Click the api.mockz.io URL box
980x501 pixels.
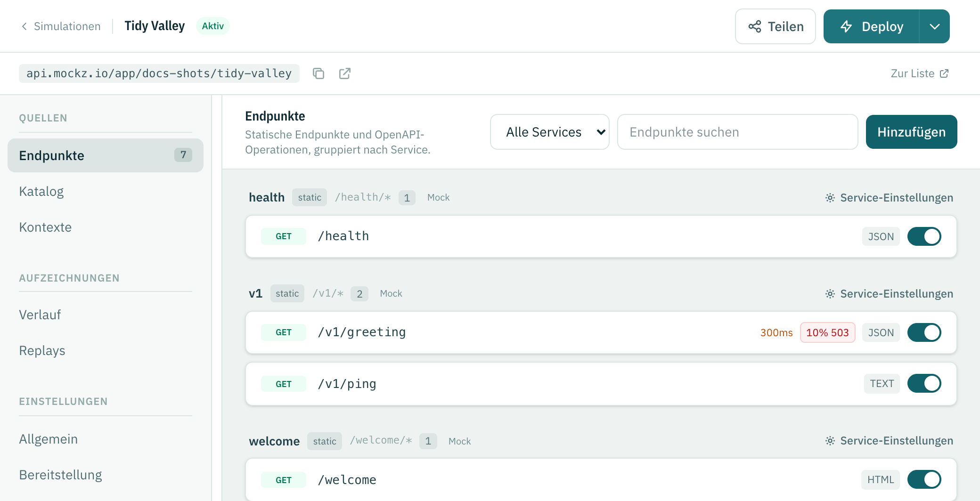[159, 73]
